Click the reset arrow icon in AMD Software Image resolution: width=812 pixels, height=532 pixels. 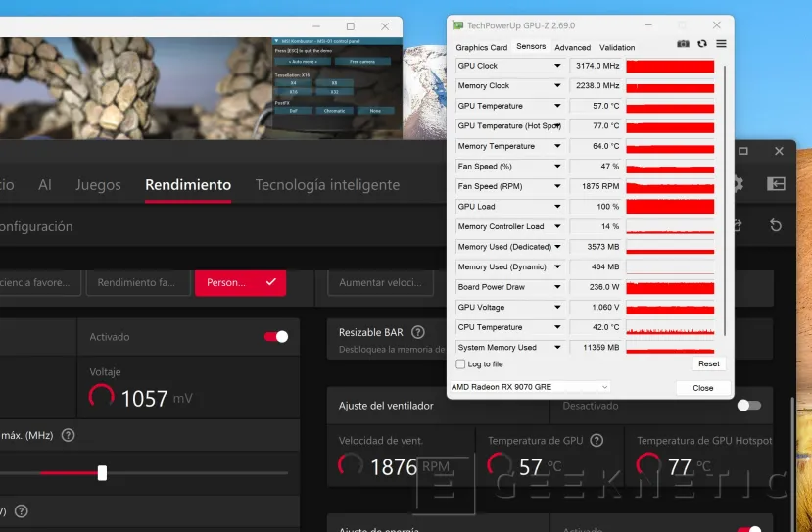click(775, 225)
